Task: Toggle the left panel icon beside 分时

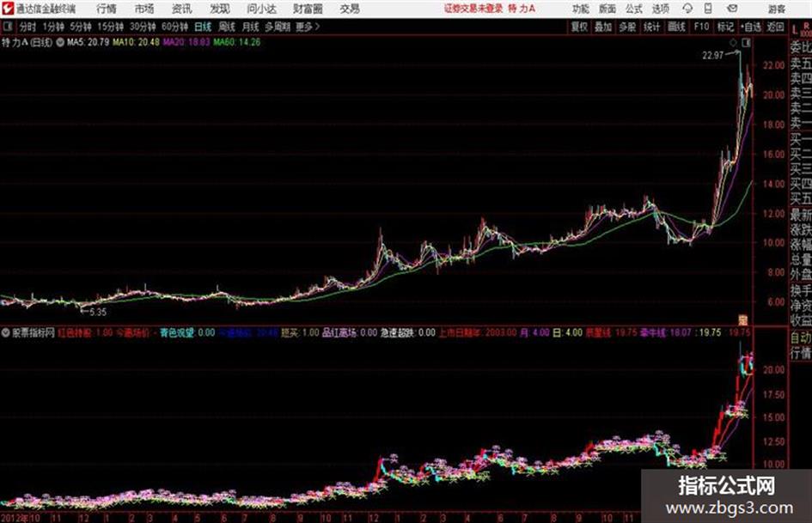Action: (x=8, y=27)
